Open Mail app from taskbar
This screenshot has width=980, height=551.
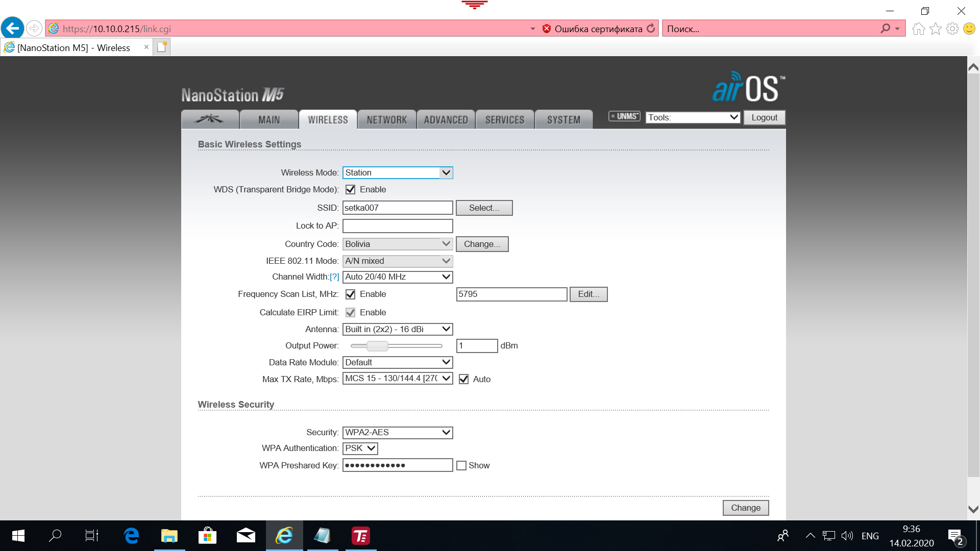tap(246, 536)
